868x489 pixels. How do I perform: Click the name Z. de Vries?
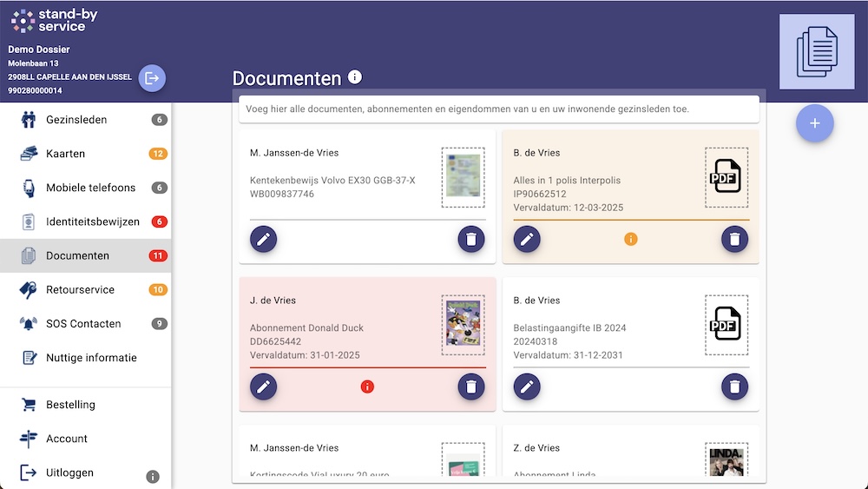536,448
